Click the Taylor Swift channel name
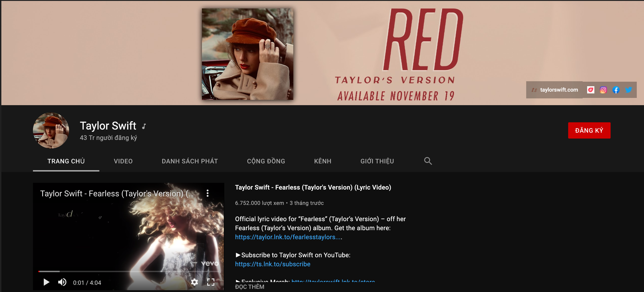Screen dimensions: 644x292 (108, 126)
